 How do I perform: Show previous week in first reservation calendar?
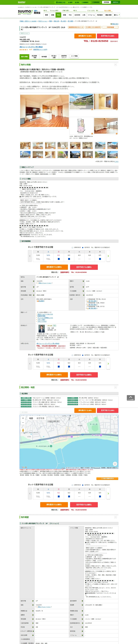[30, 256]
